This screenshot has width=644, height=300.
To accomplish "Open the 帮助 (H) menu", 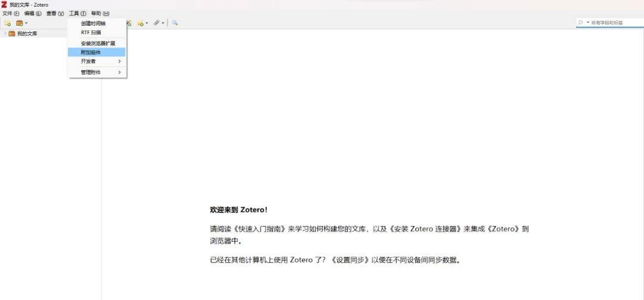I will point(100,14).
